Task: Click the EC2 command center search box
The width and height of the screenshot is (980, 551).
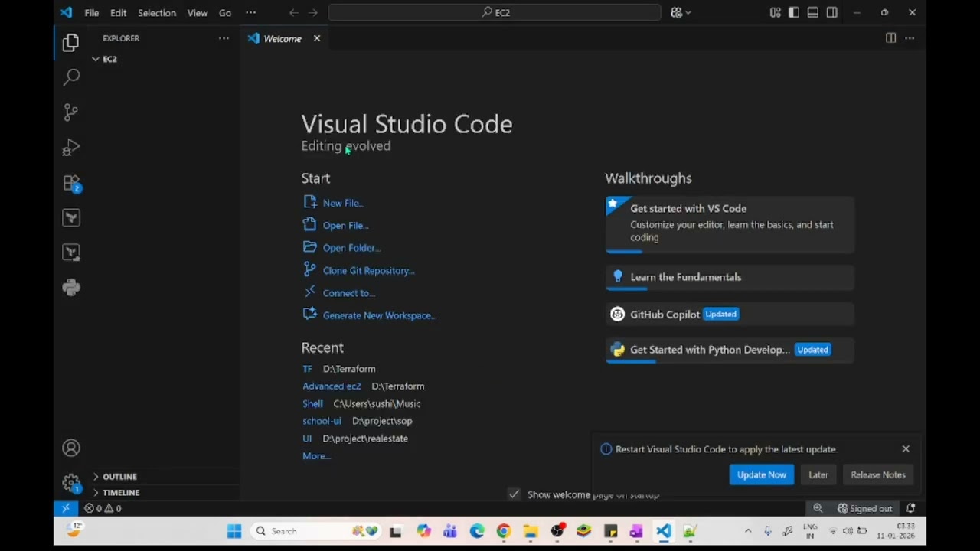Action: (495, 12)
